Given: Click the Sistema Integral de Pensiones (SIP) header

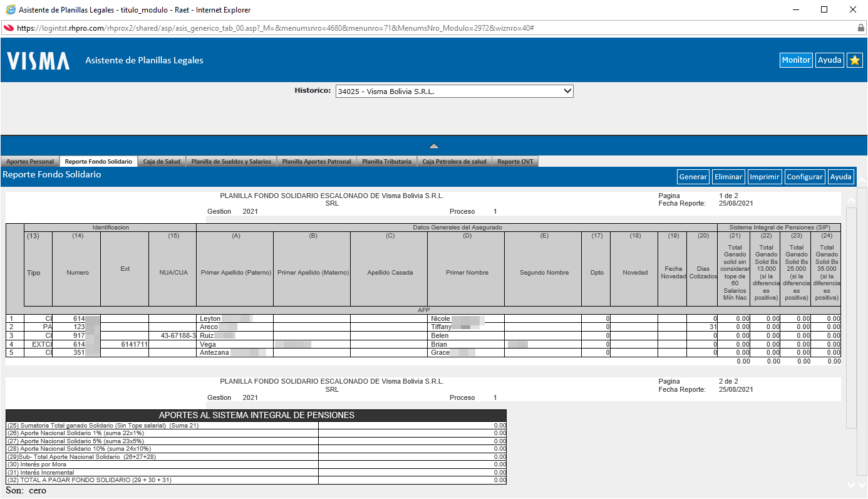Looking at the screenshot, I should [779, 227].
